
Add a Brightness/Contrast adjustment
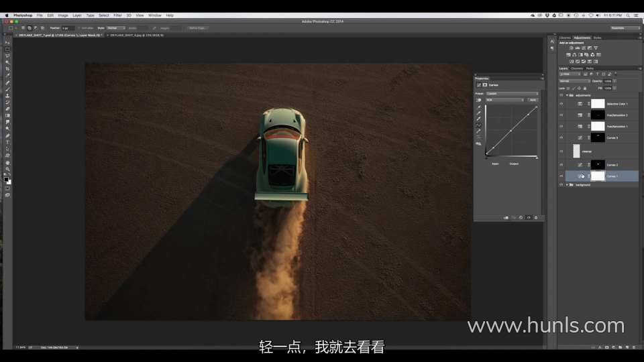572,48
